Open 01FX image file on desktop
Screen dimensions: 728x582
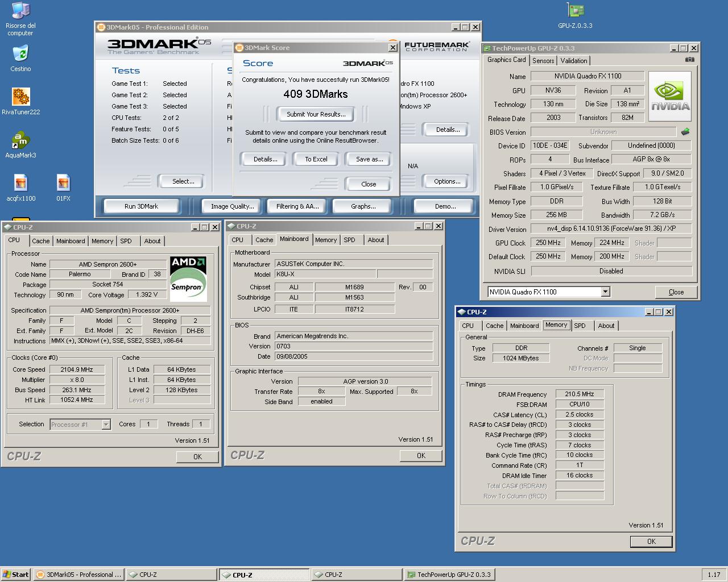click(63, 188)
